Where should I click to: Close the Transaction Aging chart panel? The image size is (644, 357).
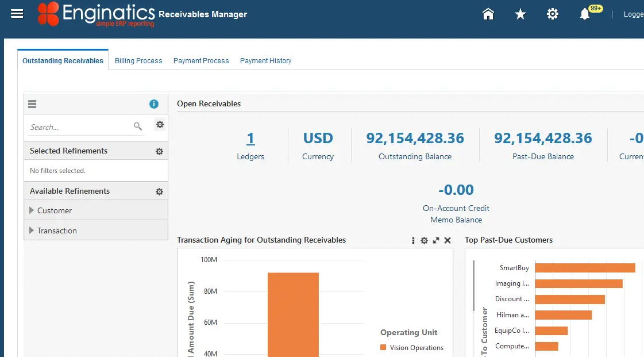448,240
